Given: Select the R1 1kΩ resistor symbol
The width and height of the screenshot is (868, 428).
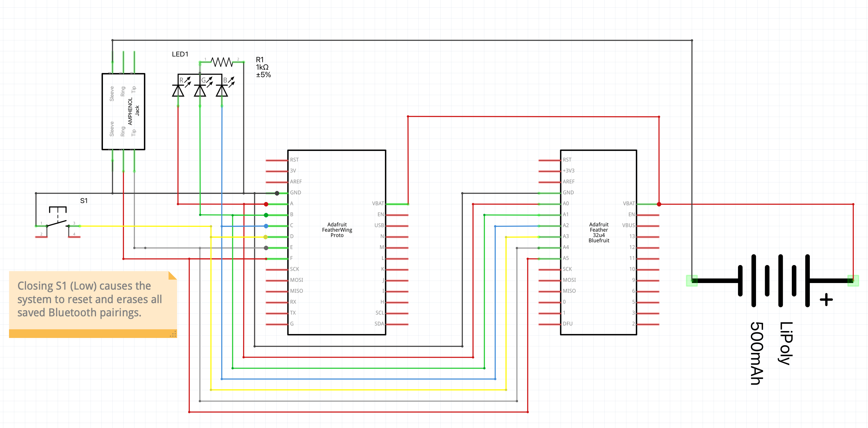Looking at the screenshot, I should (222, 62).
